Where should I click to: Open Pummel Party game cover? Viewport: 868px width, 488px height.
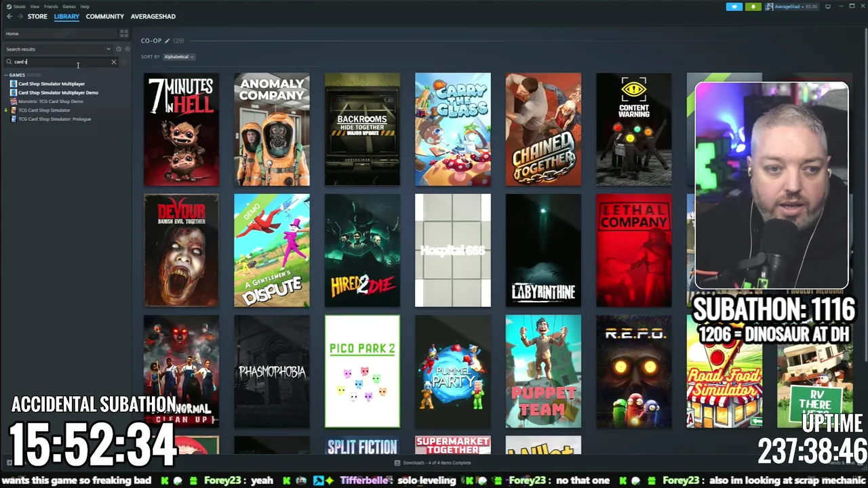(453, 371)
